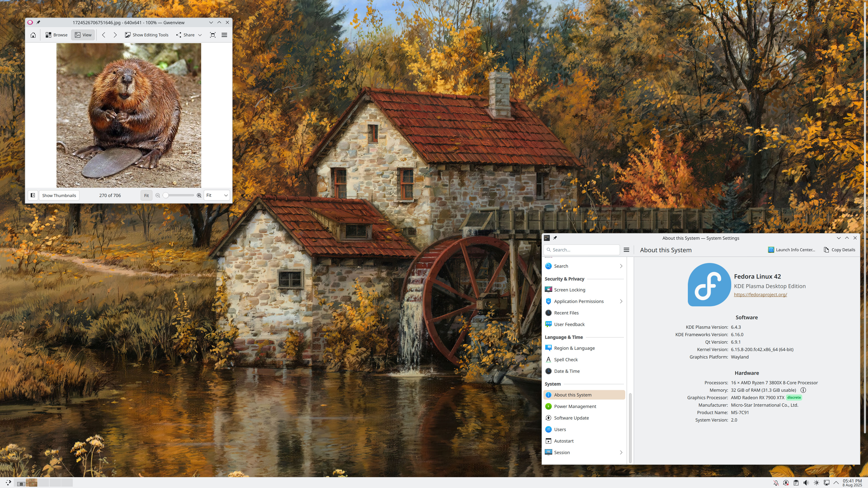
Task: Open fedoraproject.org link
Action: coord(760,295)
